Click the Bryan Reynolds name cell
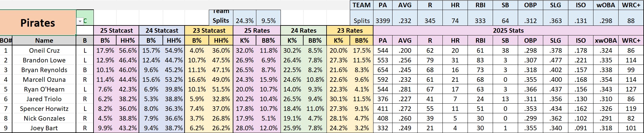This screenshot has width=644, height=133. point(44,70)
